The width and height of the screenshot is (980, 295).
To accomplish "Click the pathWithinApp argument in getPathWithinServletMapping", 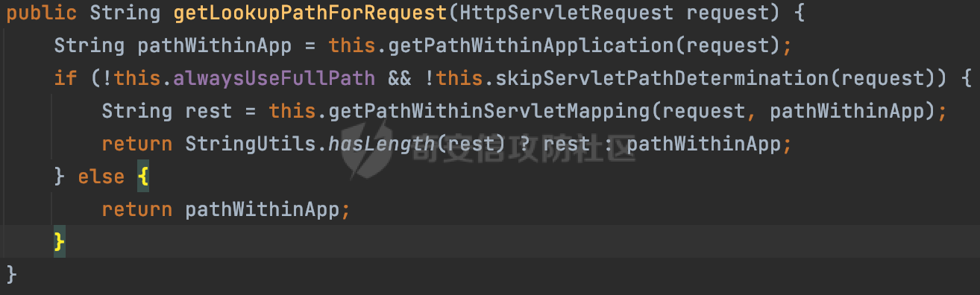I will pyautogui.click(x=846, y=111).
